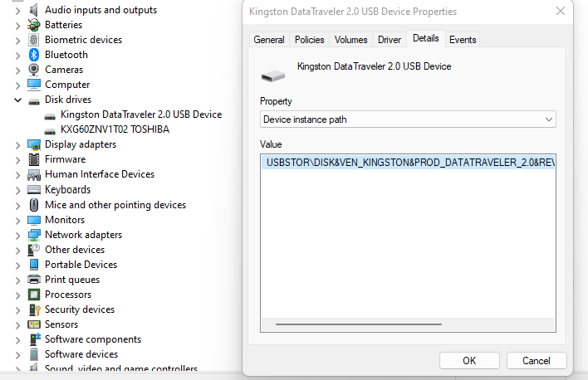The image size is (588, 380).
Task: Select the Computer label in tree
Action: coord(67,85)
